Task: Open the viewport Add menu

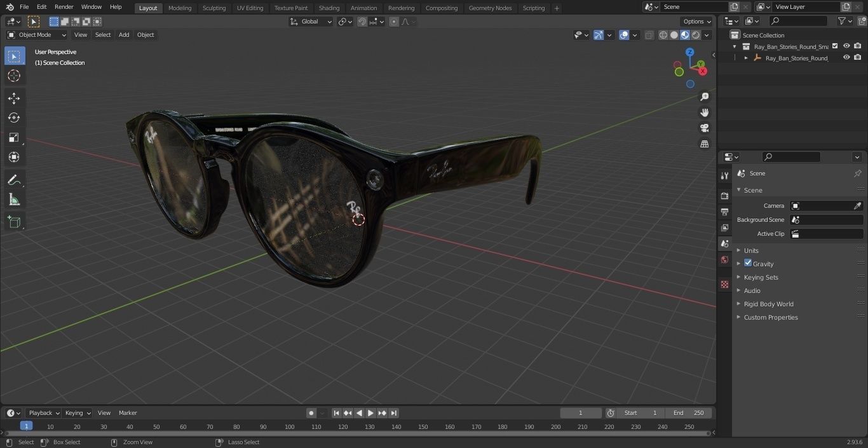Action: 124,35
